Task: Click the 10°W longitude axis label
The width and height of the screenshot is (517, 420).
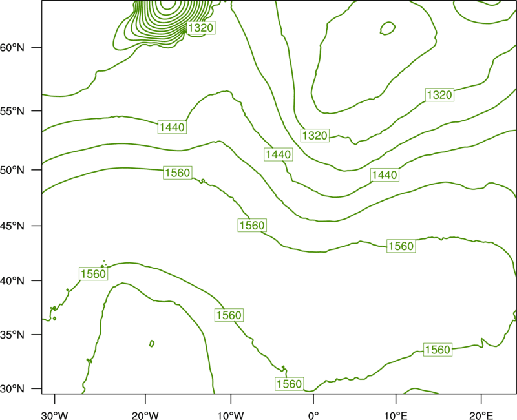Action: pyautogui.click(x=231, y=415)
